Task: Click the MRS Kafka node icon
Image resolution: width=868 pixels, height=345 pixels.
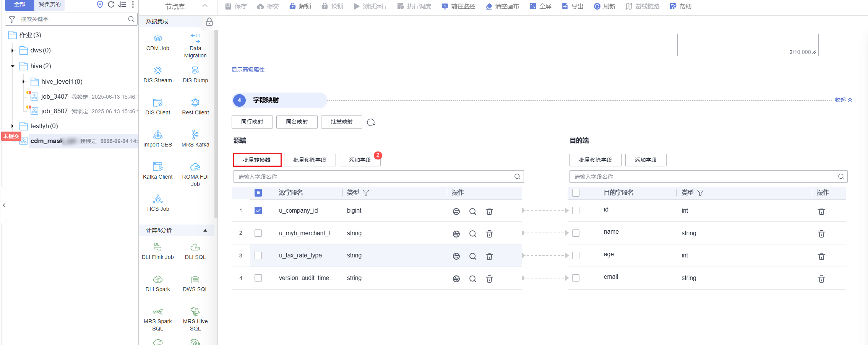Action: pos(195,135)
